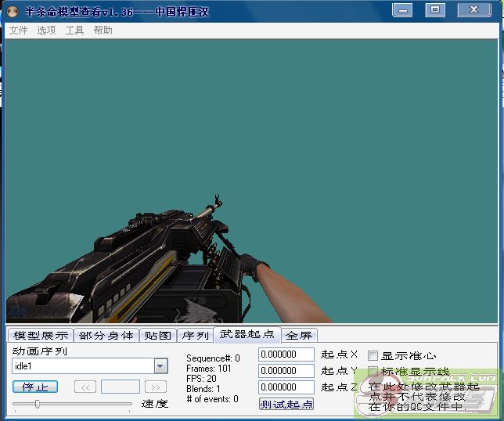Maximize the model viewer window

435,10
